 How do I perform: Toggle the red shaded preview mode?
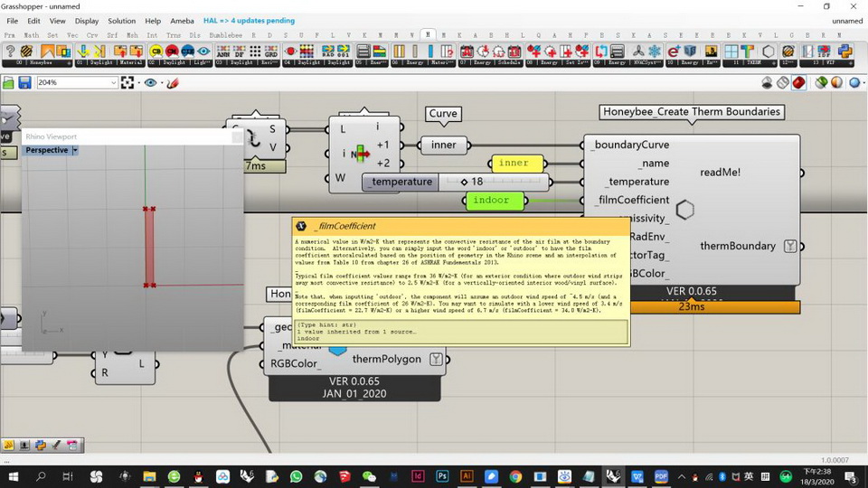[799, 82]
